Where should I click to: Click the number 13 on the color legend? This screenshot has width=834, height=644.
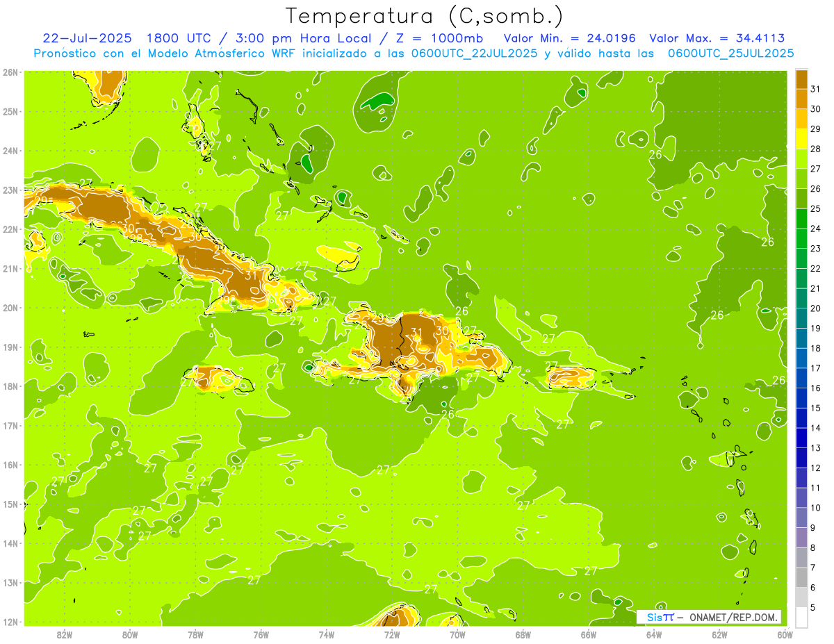pos(816,448)
